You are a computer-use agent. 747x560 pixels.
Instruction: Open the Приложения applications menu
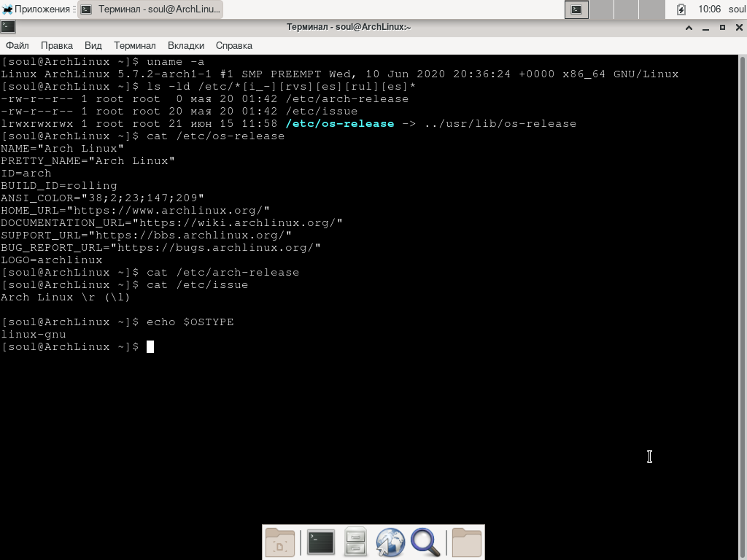[x=38, y=9]
